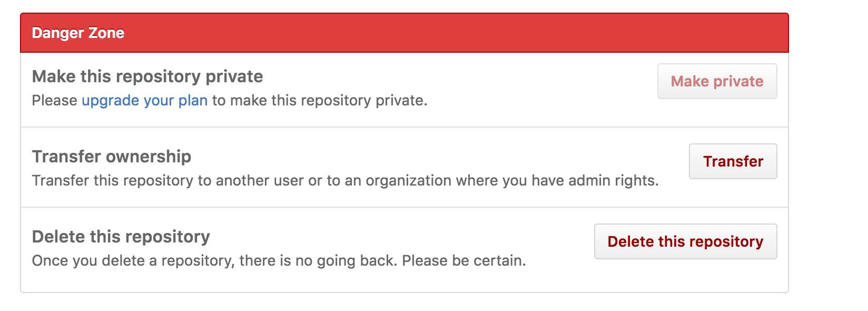Click the phrase "Once you delete a repository,"
This screenshot has height=311, width=868.
[133, 260]
